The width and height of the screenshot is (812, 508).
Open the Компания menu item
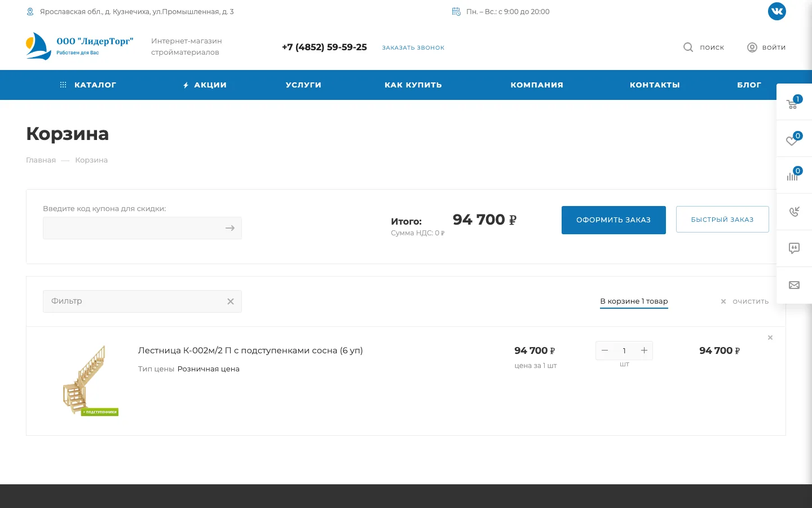[537, 85]
